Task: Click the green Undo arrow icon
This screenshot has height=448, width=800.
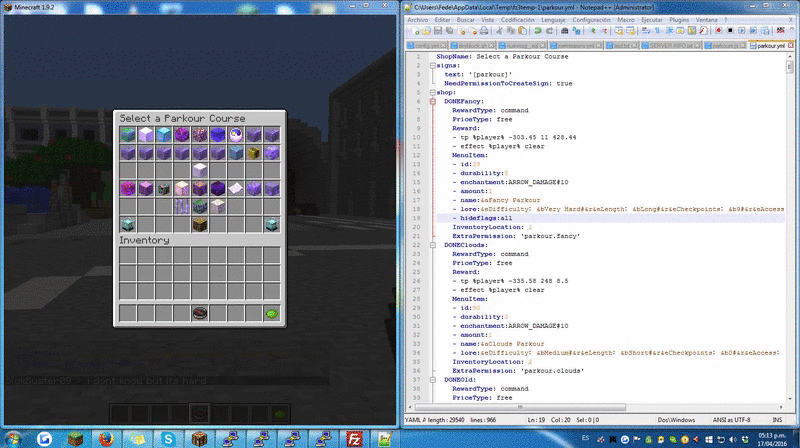Action: click(x=538, y=31)
